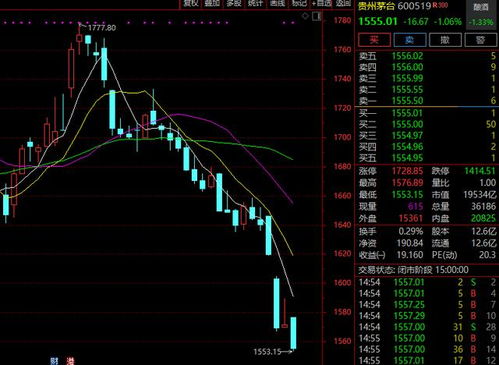
Task: Click the blue 卖 sell button
Action: (x=410, y=40)
